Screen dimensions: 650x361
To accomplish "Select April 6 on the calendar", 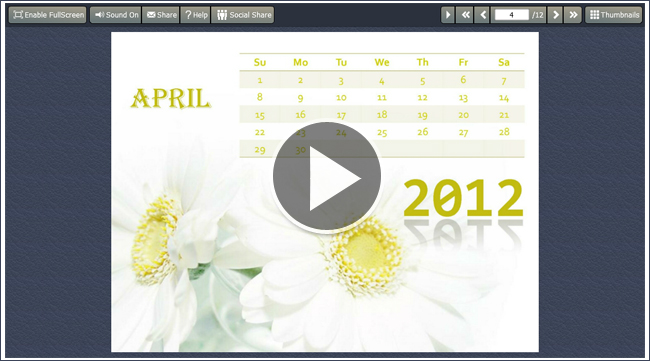I will [x=463, y=80].
